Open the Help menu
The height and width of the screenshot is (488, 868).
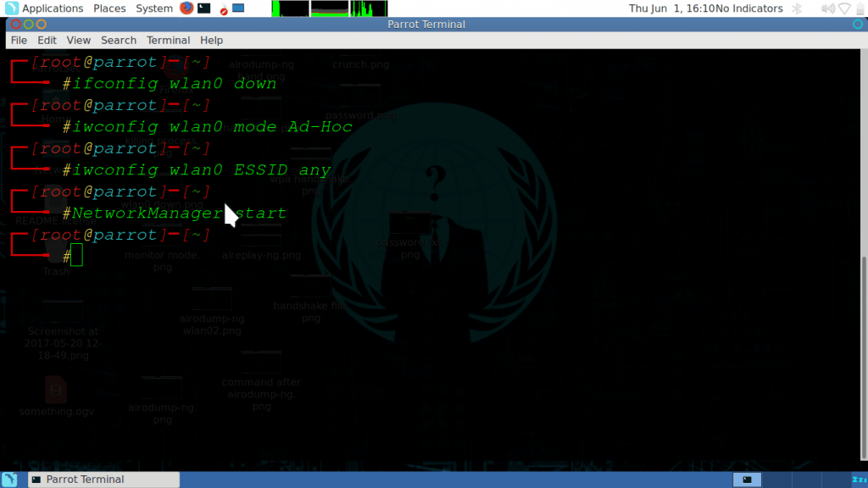212,40
